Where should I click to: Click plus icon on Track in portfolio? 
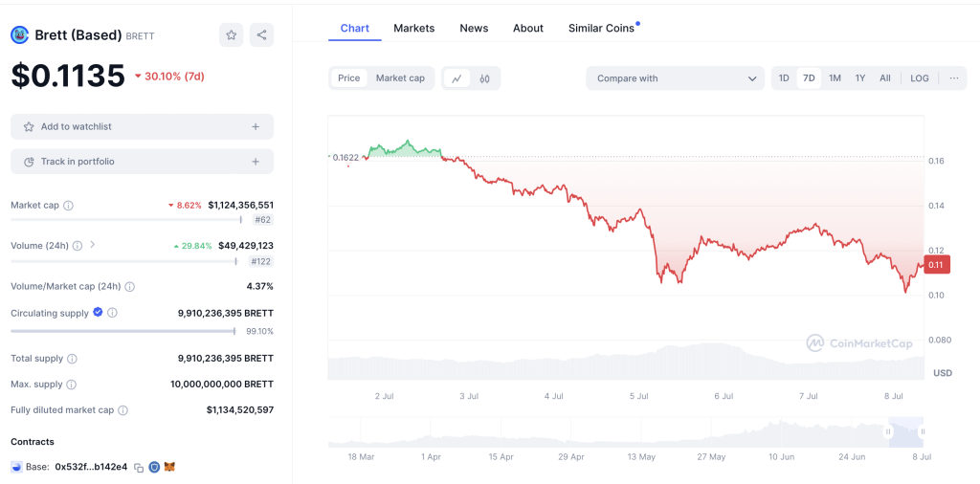tap(256, 162)
